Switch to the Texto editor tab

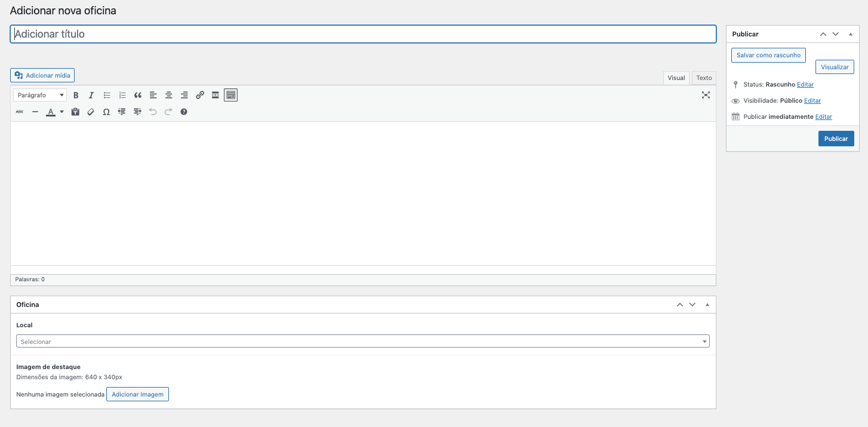point(704,78)
